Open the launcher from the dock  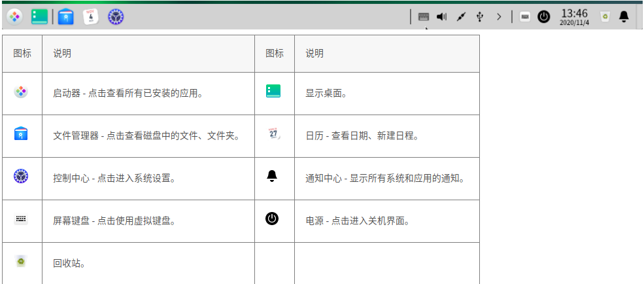pyautogui.click(x=14, y=16)
